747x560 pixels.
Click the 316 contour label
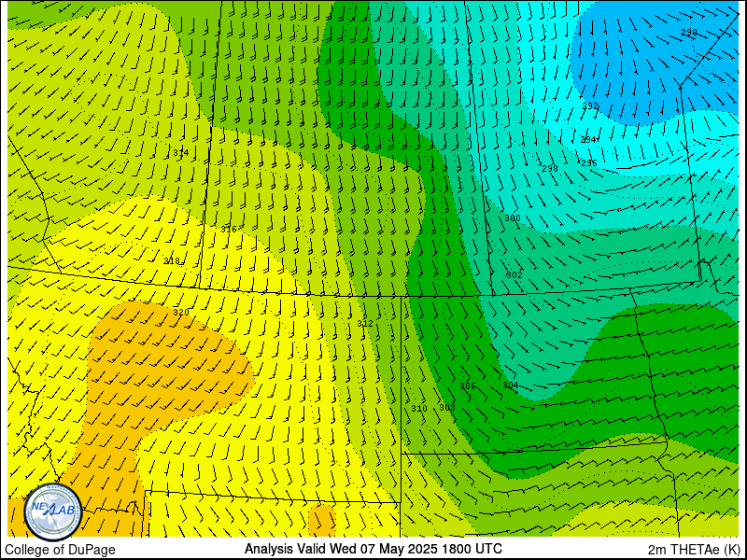[x=228, y=229]
